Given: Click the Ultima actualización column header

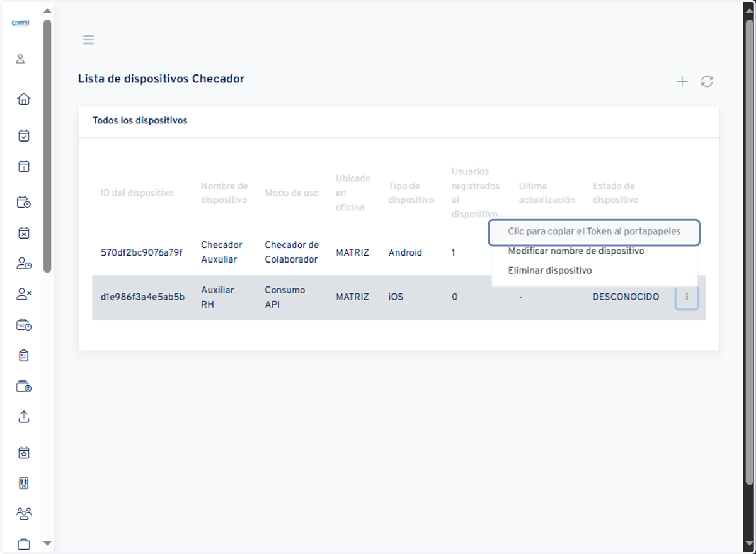Looking at the screenshot, I should 547,193.
